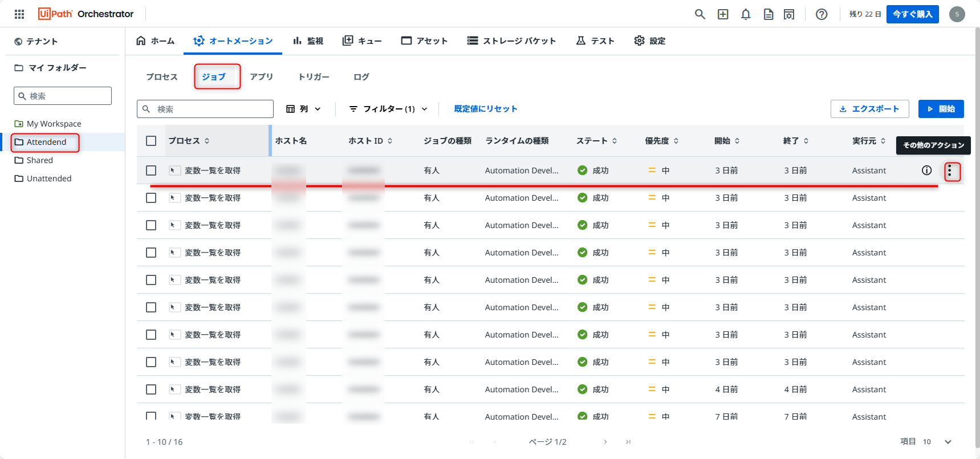This screenshot has height=459, width=980.
Task: Switch to the トリガー tab
Action: [x=314, y=77]
